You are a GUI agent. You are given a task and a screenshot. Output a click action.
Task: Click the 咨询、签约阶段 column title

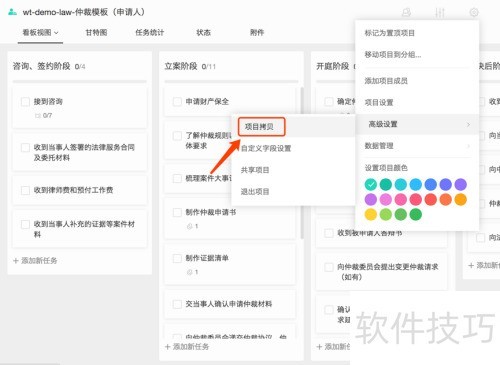coord(41,66)
